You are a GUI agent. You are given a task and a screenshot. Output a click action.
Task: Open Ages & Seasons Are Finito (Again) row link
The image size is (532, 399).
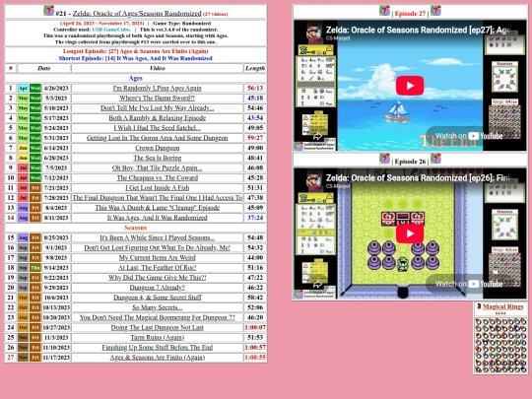[x=157, y=358]
